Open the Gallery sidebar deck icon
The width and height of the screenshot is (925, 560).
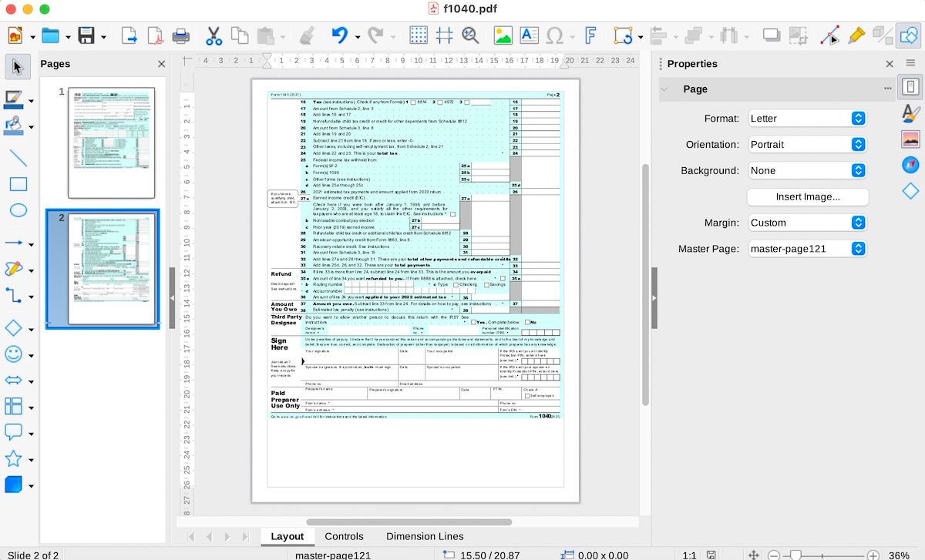(910, 139)
